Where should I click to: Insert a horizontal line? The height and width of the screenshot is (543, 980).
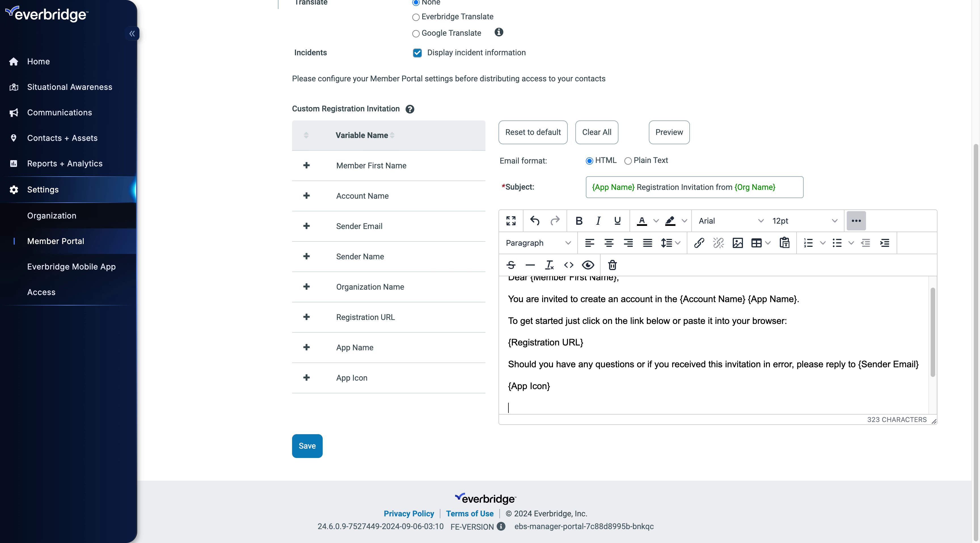530,265
